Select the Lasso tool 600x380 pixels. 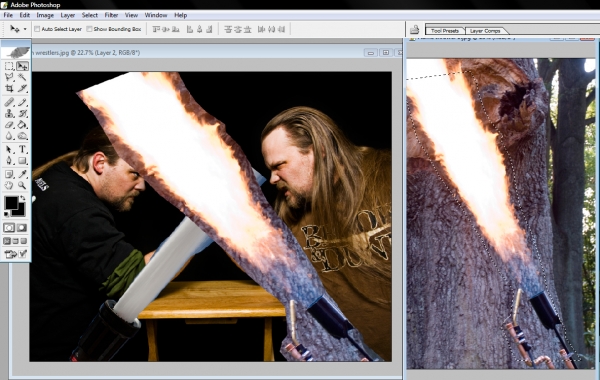9,77
